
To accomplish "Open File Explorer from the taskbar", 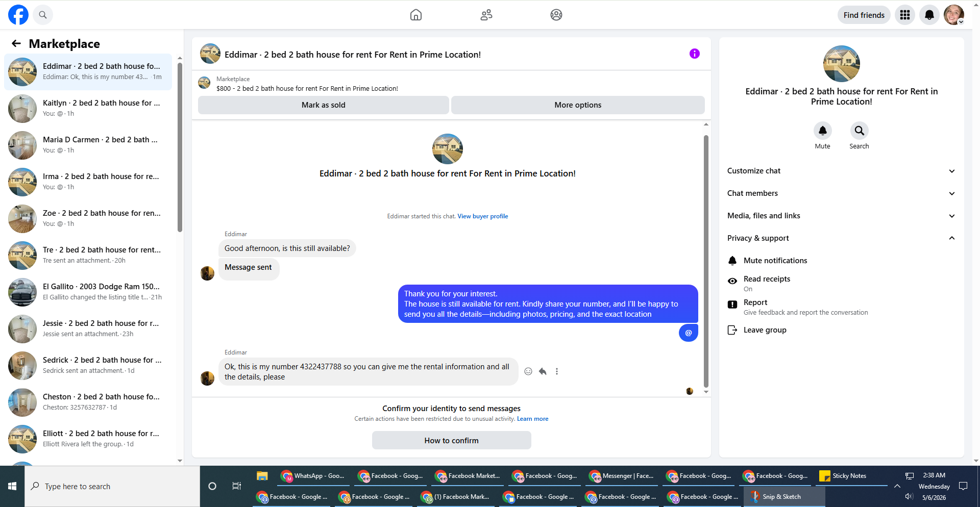I will click(262, 476).
